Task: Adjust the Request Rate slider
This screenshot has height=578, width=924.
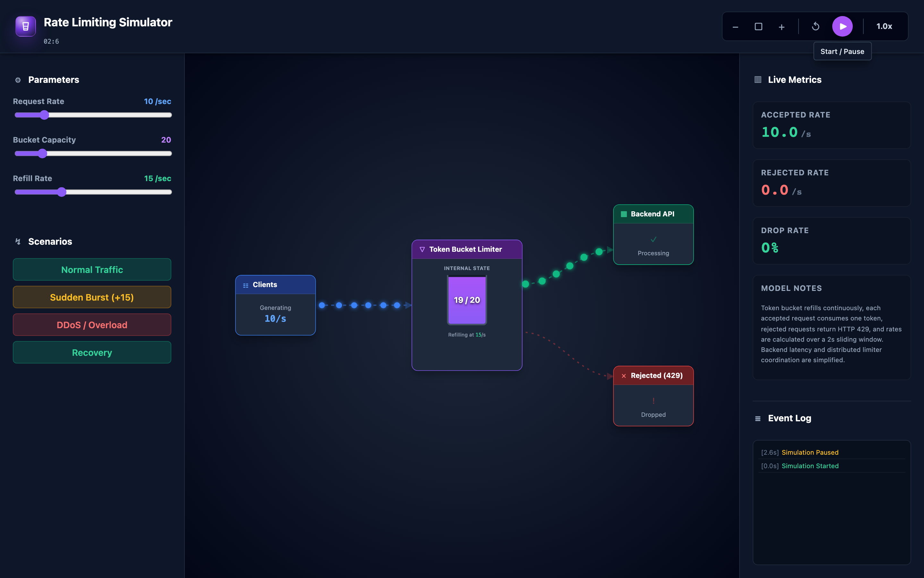Action: 93,115
